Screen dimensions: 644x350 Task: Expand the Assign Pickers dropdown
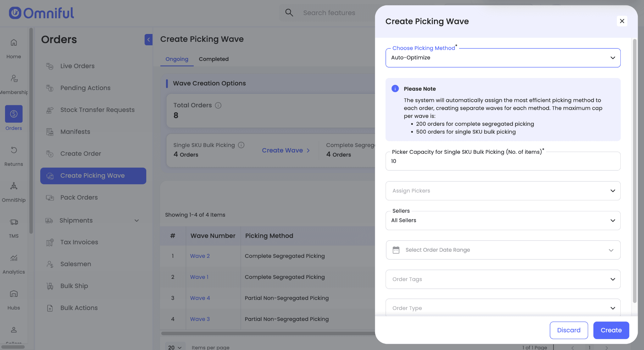tap(502, 191)
